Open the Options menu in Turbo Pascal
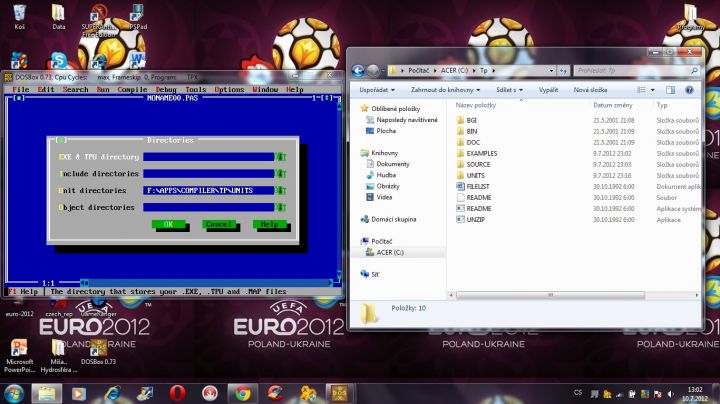The height and width of the screenshot is (404, 720). click(x=229, y=90)
